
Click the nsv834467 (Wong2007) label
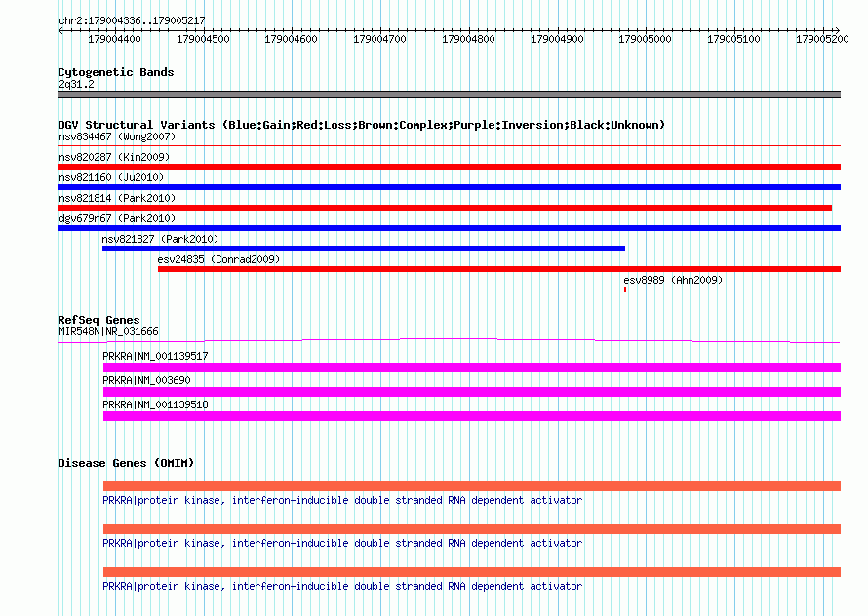pos(117,136)
